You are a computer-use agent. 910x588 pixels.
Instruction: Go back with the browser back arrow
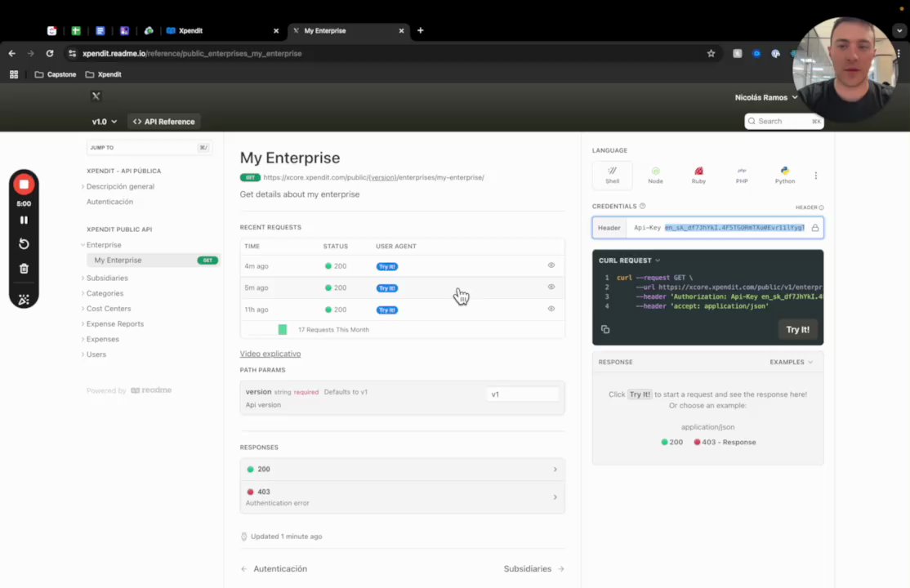(x=12, y=53)
